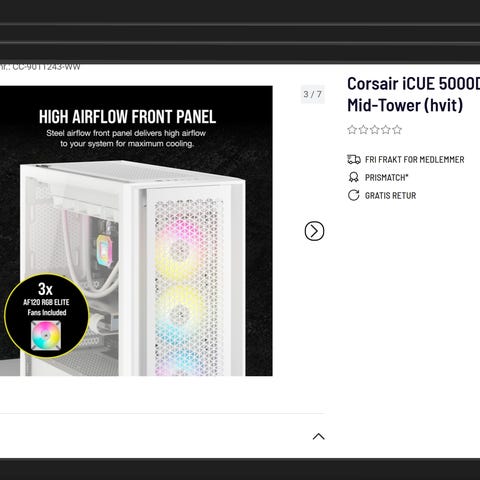The image size is (480, 480).
Task: Open the GRATIS RETUR link
Action: (390, 196)
